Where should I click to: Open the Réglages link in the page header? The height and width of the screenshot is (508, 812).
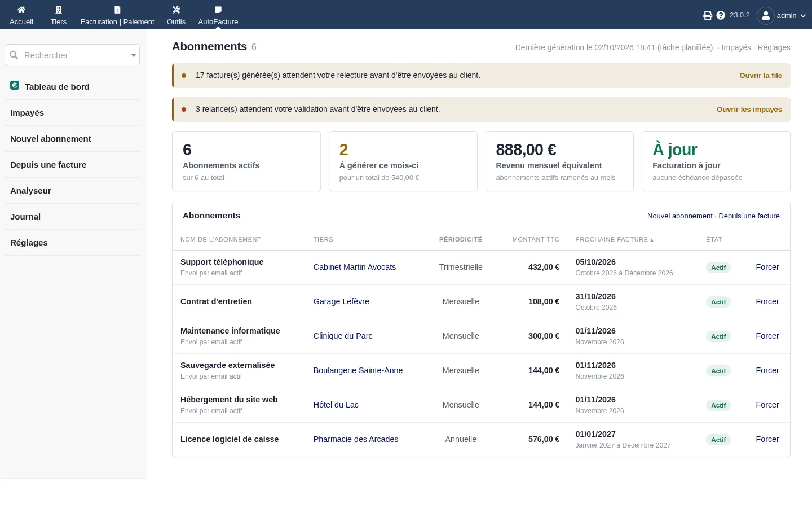coord(774,47)
